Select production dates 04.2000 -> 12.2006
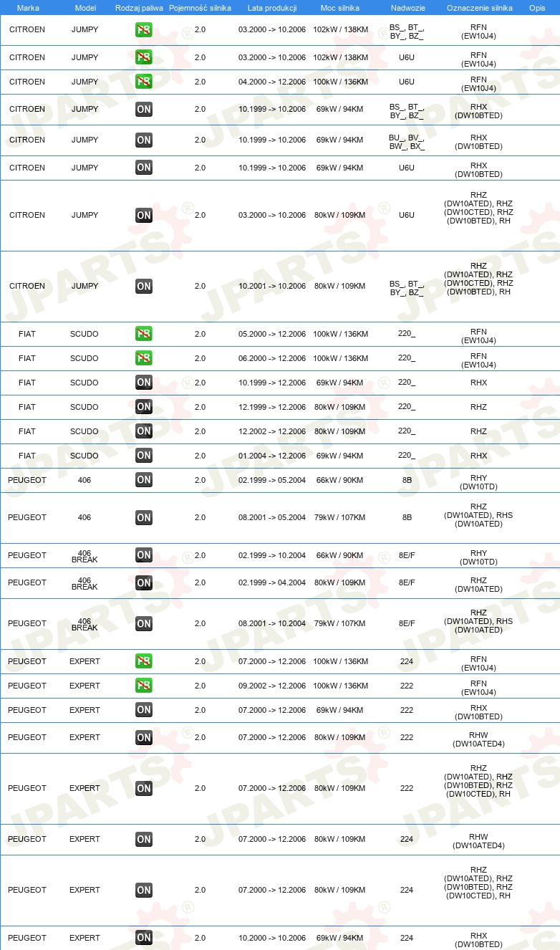560x950 pixels. (272, 82)
